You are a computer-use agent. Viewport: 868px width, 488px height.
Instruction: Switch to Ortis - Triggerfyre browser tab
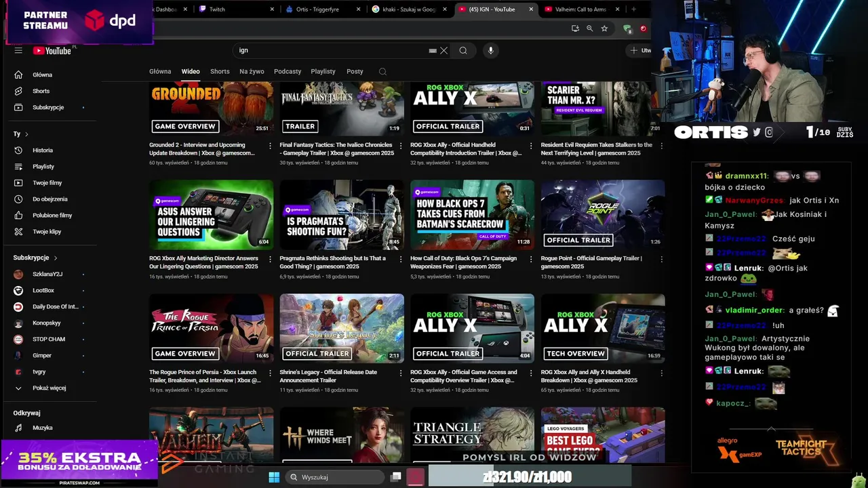(x=322, y=9)
